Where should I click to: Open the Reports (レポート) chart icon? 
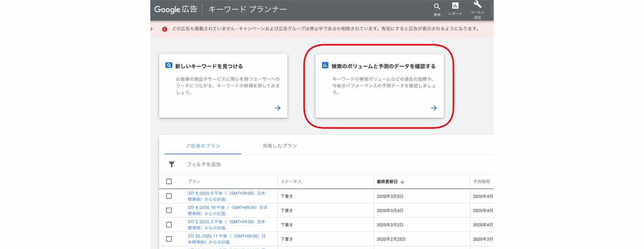tap(455, 6)
